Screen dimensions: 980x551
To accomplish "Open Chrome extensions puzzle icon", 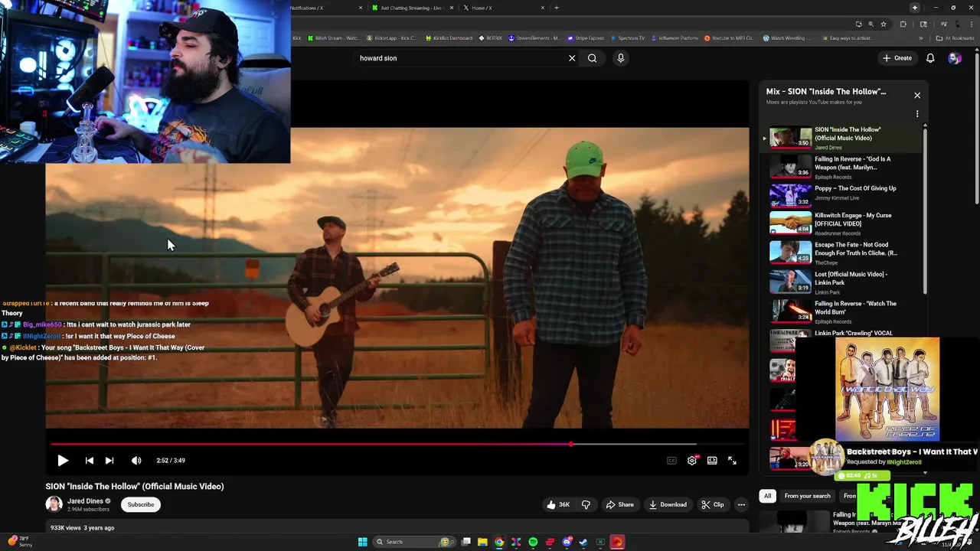I will click(x=903, y=24).
